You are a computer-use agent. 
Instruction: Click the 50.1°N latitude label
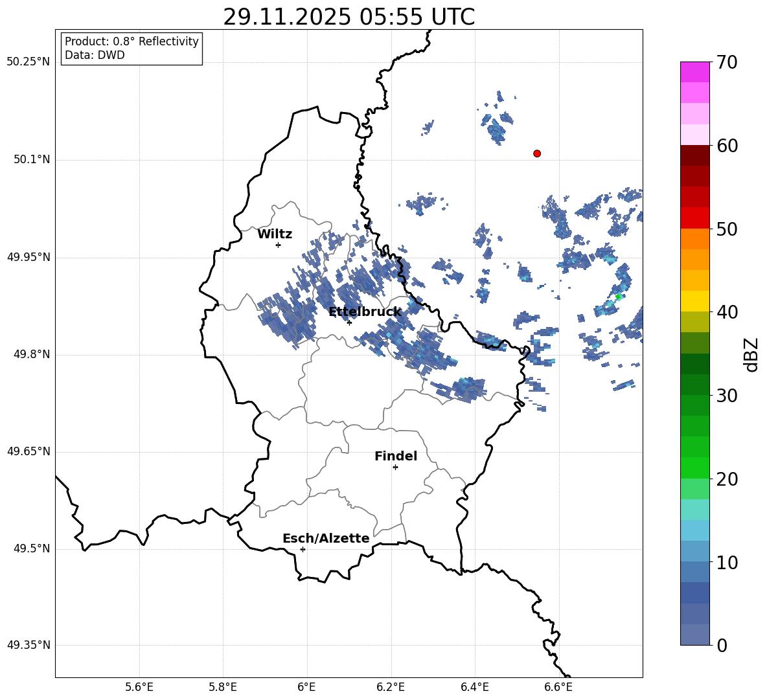point(32,159)
